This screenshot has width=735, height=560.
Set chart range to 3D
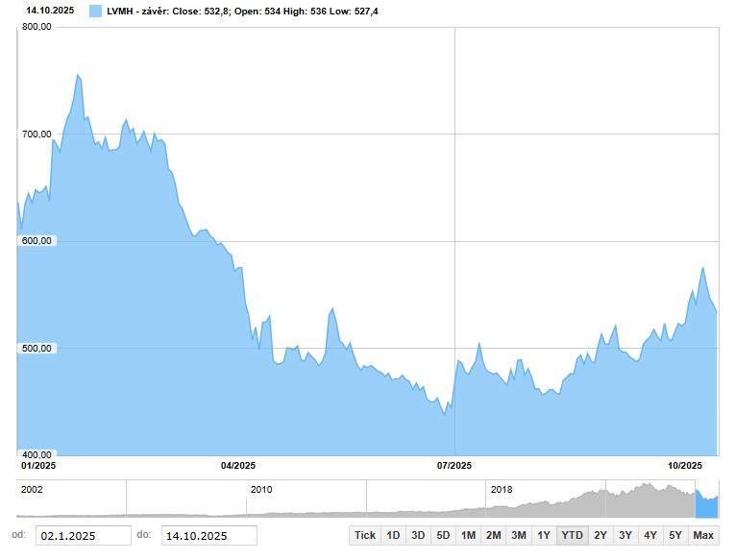[x=418, y=535]
